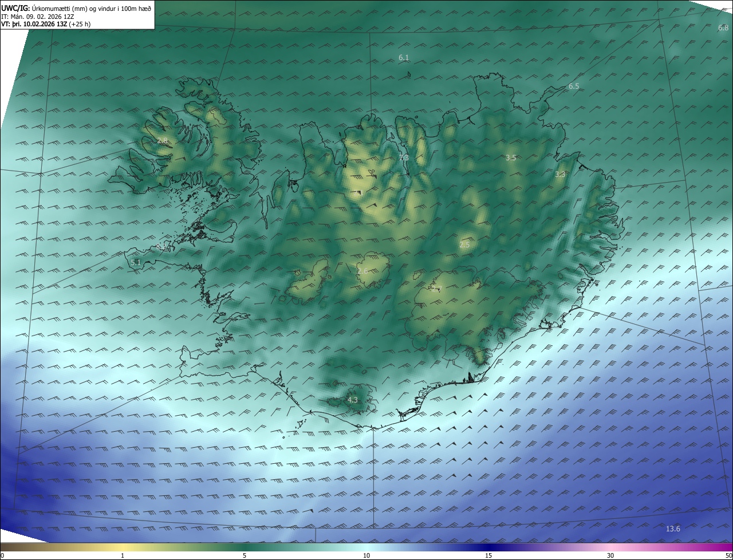
Task: Click the 30 tick on color scale
Action: pyautogui.click(x=610, y=556)
